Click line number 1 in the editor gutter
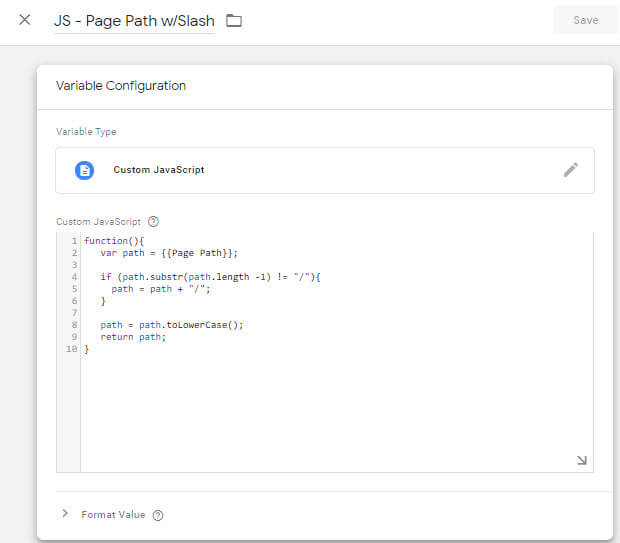 click(x=74, y=241)
